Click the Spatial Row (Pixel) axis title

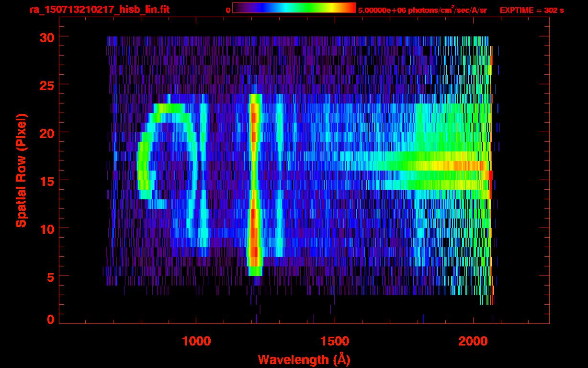(x=21, y=170)
